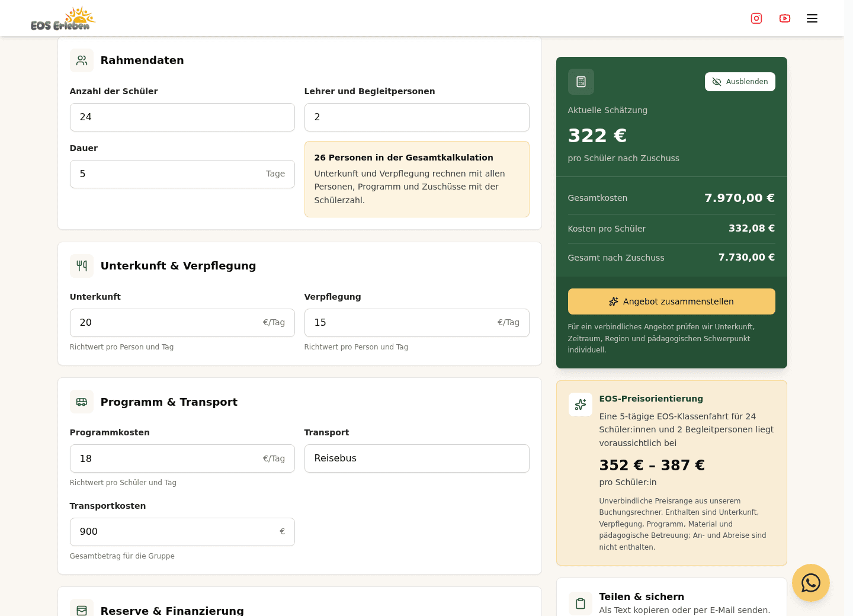Edit the Unterkunft price per day field

coord(182,323)
